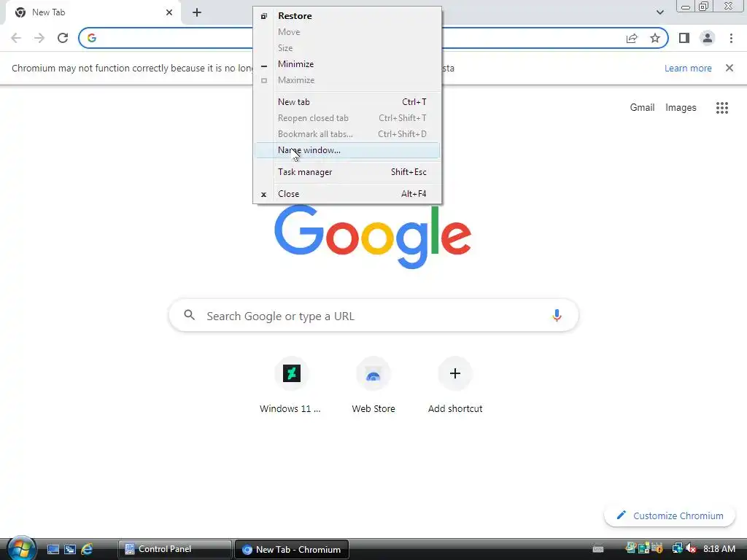
Task: Choose New tab in the context menu
Action: [x=347, y=102]
